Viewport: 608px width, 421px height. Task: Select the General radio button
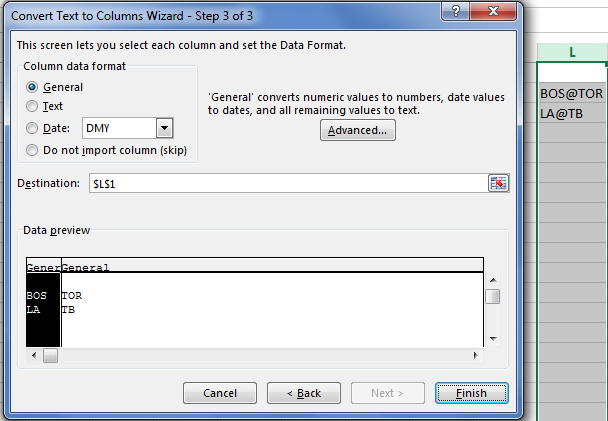32,87
